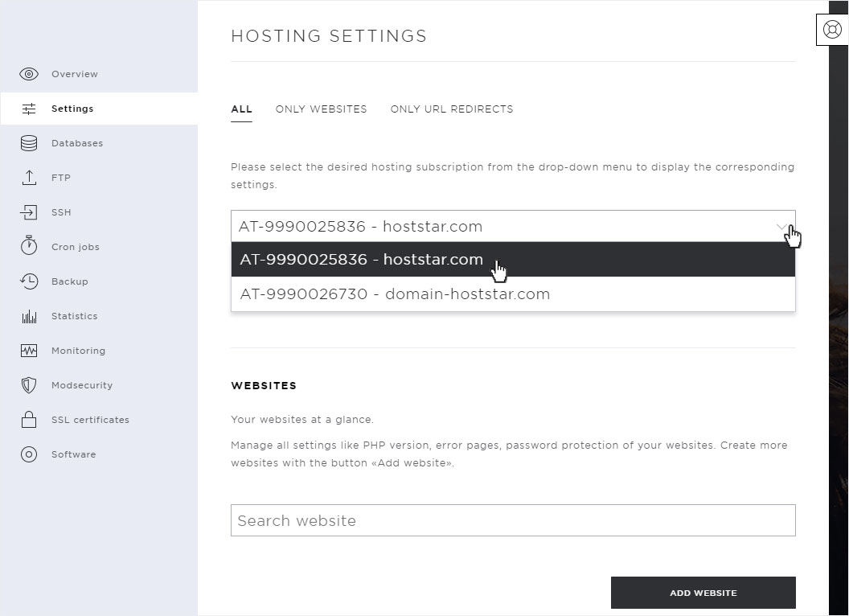Click the Settings sliders icon
Screen dimensions: 849x616
(29, 109)
